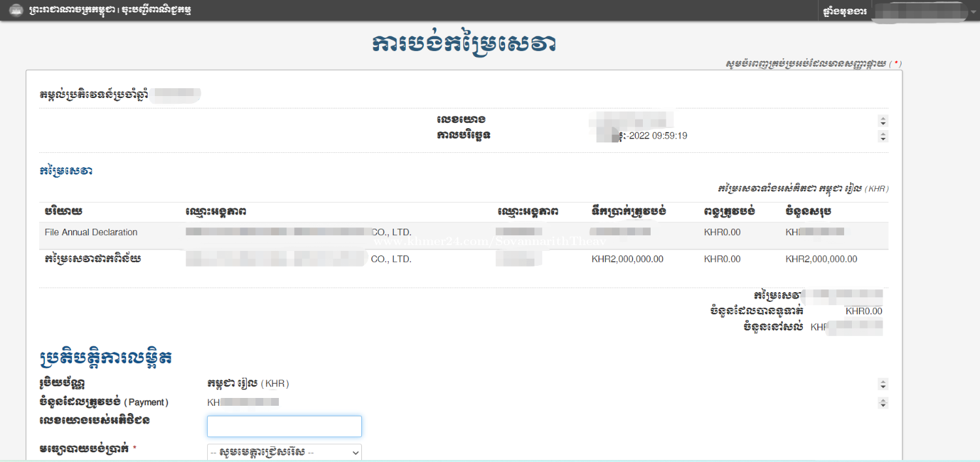Click the កម្រៃសេវា section heading
The height and width of the screenshot is (462, 980).
pyautogui.click(x=65, y=171)
